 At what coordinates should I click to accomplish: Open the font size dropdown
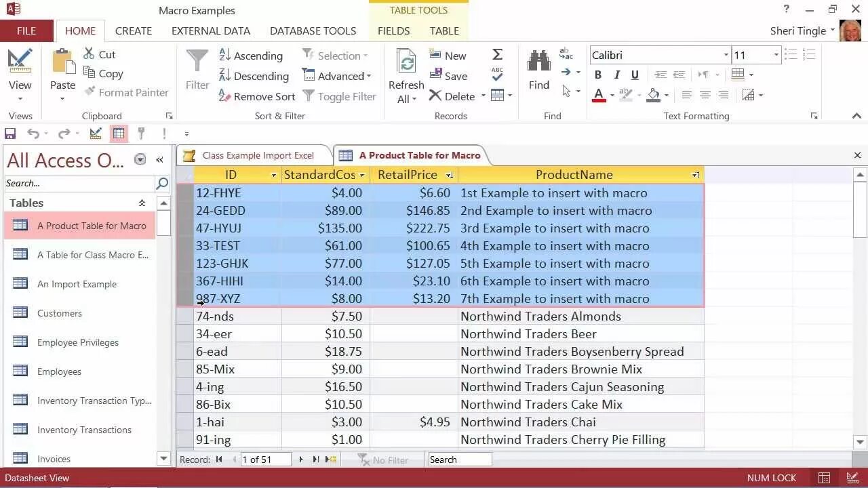[x=777, y=55]
